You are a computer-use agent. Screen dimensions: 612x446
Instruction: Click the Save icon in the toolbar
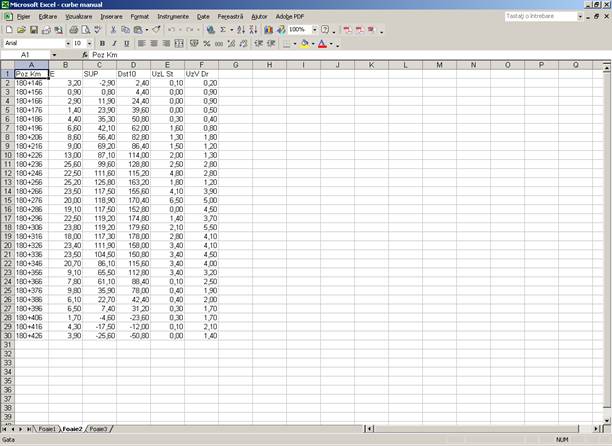click(x=33, y=30)
